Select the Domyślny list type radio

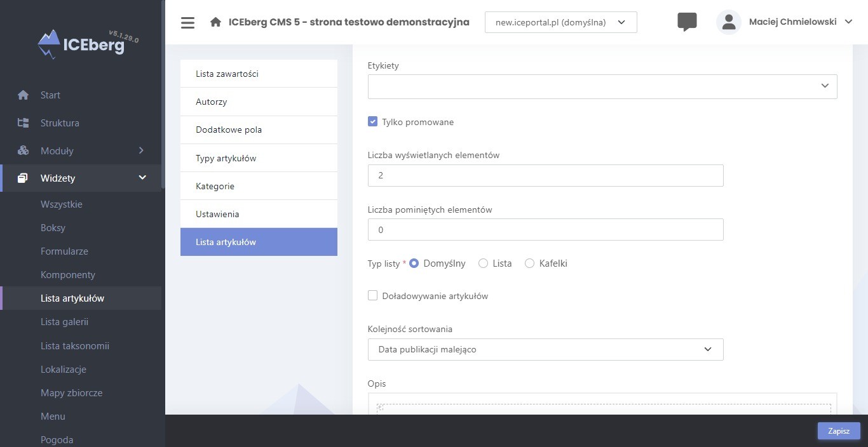coord(414,263)
